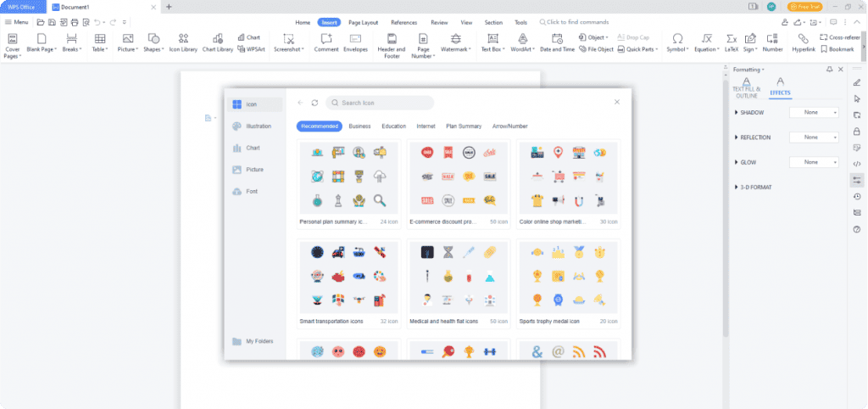Select the Plan Summary category
The height and width of the screenshot is (409, 868).
pyautogui.click(x=464, y=126)
